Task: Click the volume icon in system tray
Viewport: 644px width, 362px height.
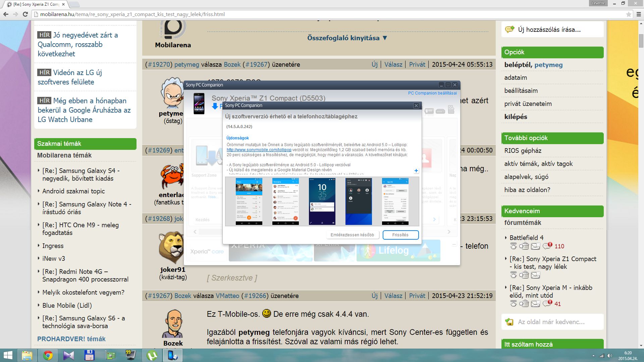Action: tap(610, 356)
